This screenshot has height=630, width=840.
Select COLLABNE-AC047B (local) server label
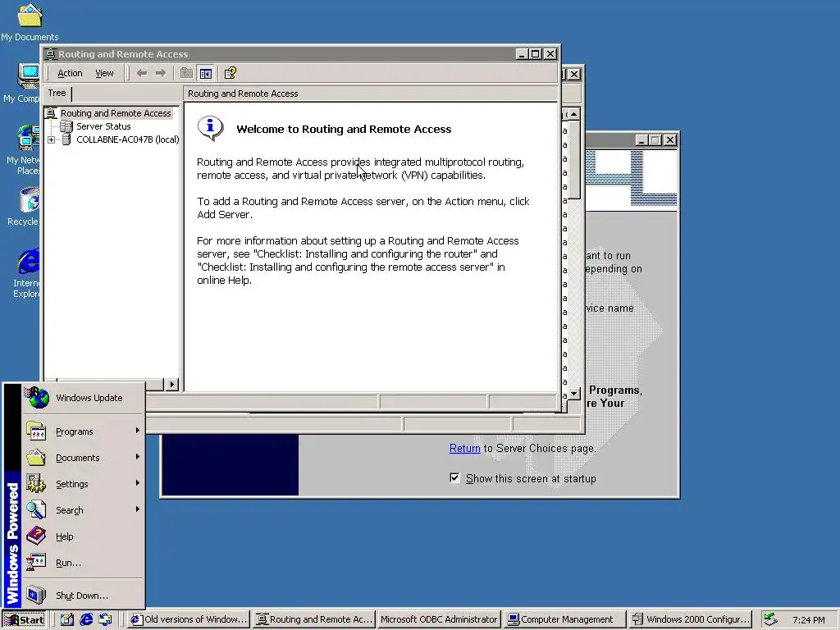tap(127, 139)
